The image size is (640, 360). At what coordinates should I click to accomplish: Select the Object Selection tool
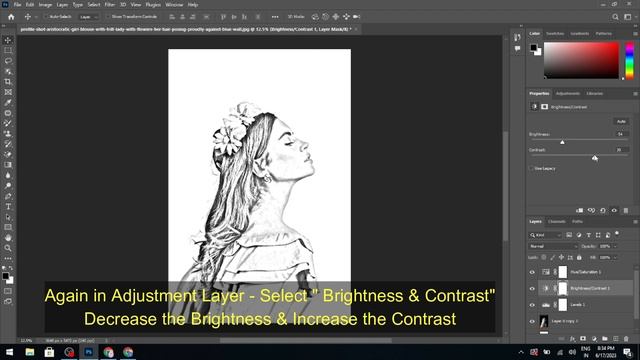coord(8,71)
